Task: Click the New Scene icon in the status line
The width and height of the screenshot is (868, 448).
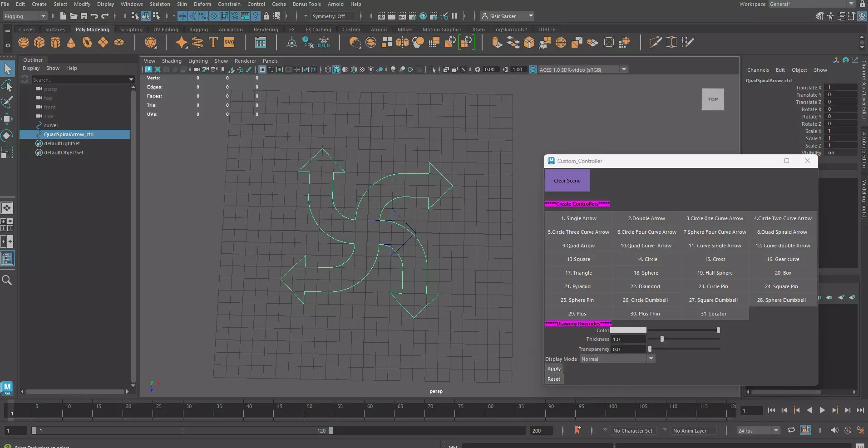Action: coord(63,16)
